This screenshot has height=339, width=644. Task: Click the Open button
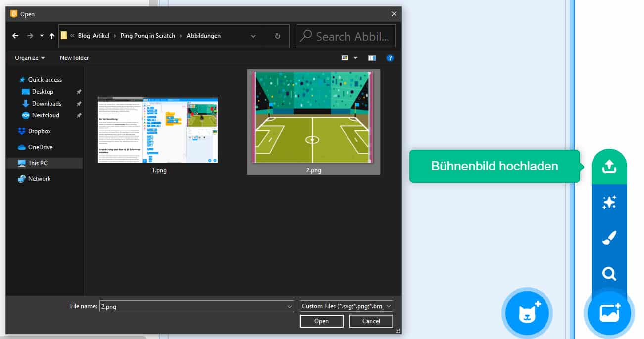coord(321,321)
